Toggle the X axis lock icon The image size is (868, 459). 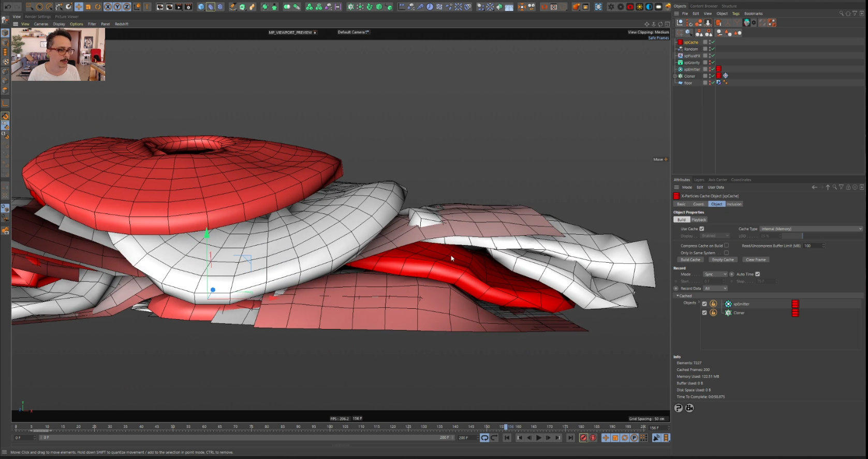click(108, 7)
